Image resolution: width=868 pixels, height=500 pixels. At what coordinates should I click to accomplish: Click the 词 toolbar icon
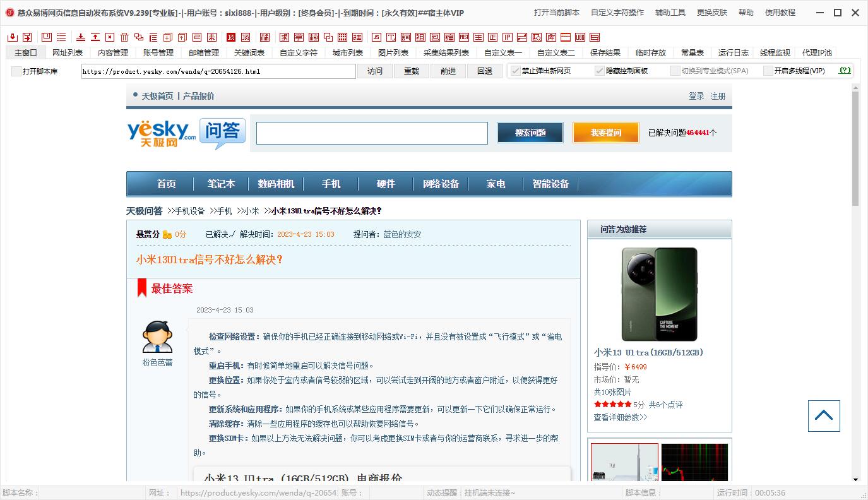406,37
